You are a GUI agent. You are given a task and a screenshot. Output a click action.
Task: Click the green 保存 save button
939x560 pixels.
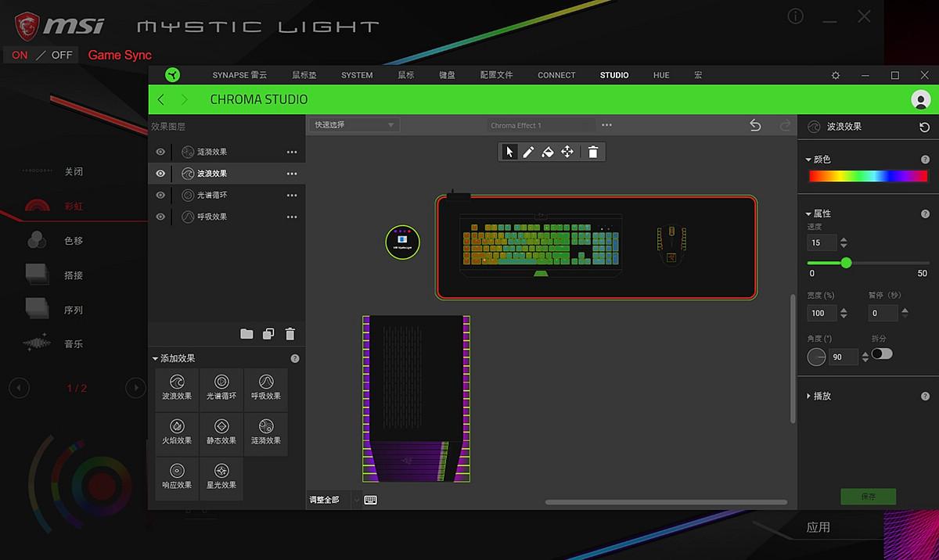[x=868, y=497]
